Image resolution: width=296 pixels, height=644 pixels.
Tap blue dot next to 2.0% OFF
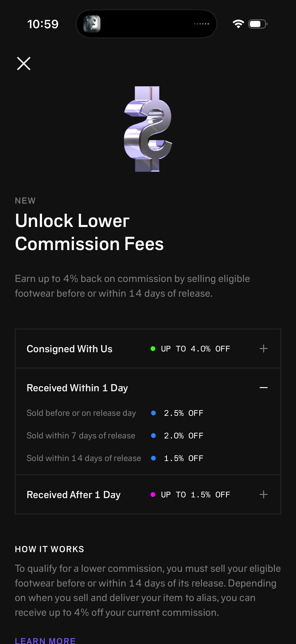[153, 435]
